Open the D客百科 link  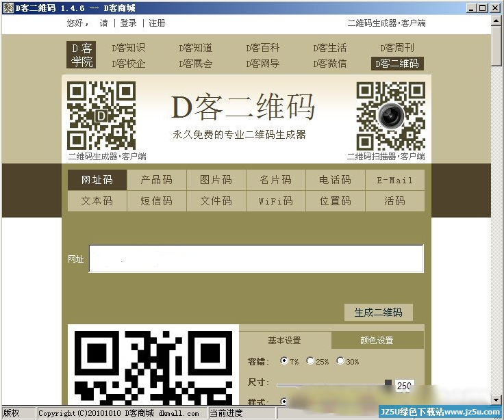[262, 48]
